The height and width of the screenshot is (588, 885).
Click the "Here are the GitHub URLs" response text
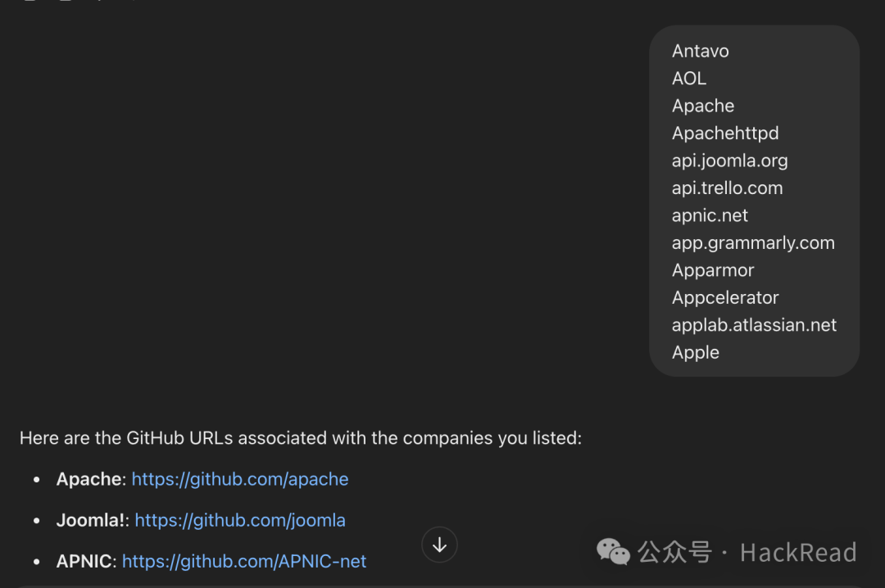click(300, 438)
